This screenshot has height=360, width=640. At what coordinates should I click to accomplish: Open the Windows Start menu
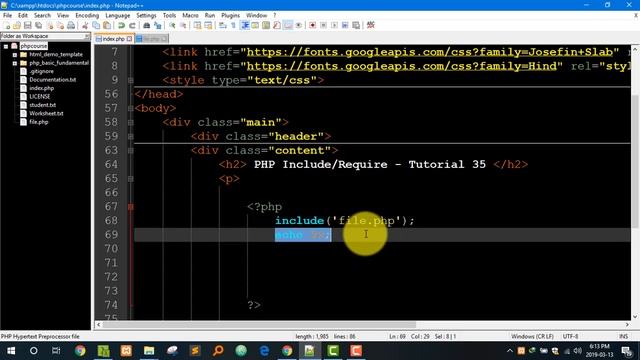tap(11, 351)
